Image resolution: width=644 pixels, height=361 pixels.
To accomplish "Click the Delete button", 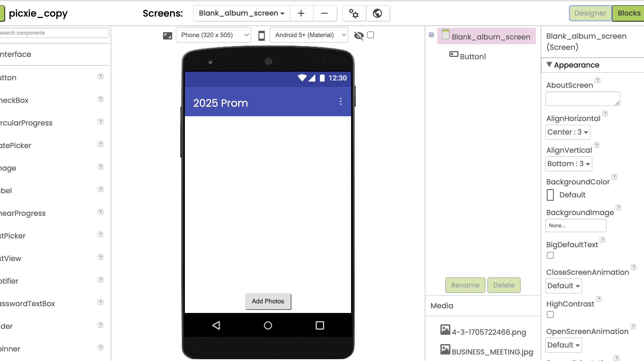I will click(504, 285).
